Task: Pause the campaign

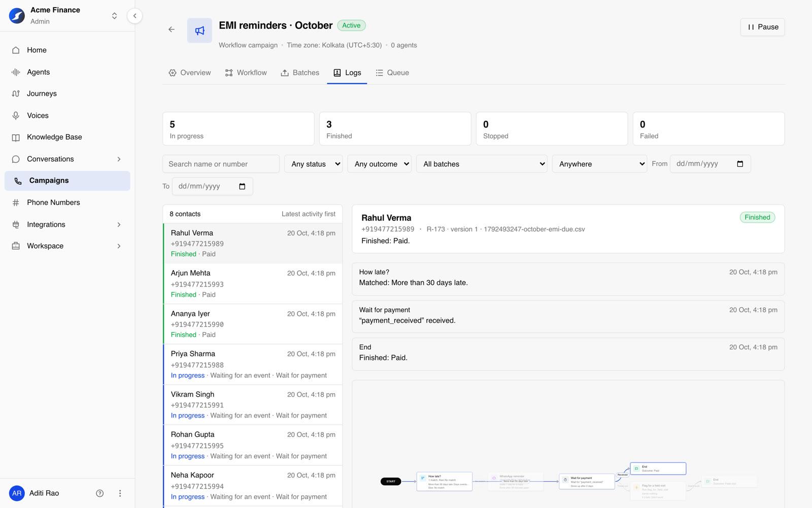Action: pyautogui.click(x=762, y=27)
